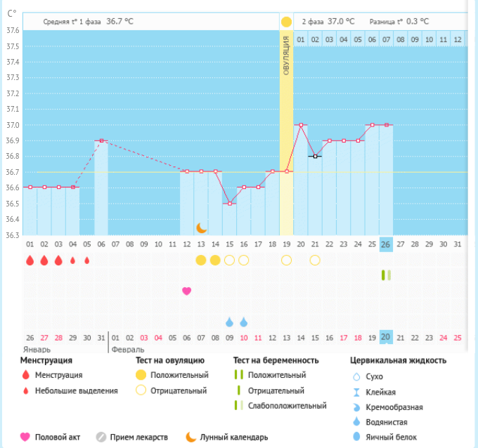The height and width of the screenshot is (448, 478).
Task: Click the gray 'Прием лекарств' legend icon
Action: pyautogui.click(x=101, y=437)
